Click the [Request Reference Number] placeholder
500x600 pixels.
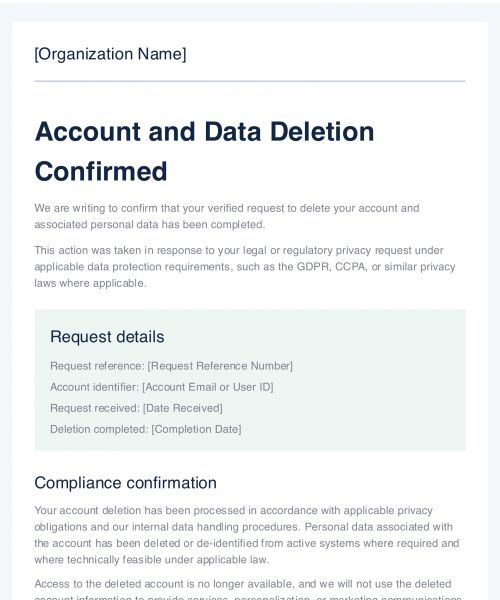tap(220, 366)
